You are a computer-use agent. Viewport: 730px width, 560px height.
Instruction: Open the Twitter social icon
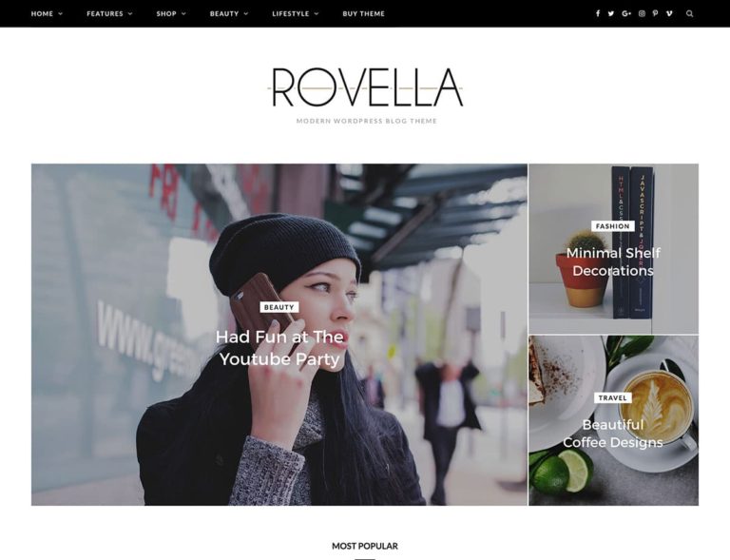pos(611,13)
